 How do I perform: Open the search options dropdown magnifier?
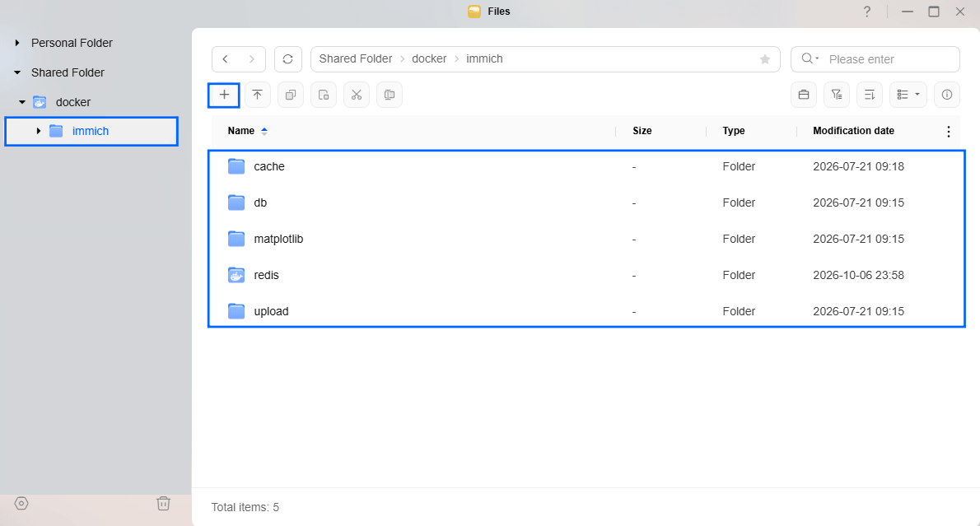pos(810,58)
